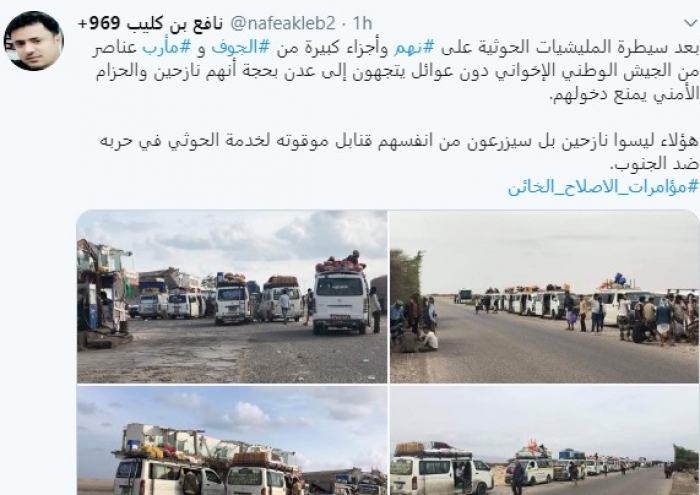700x495 pixels.
Task: Click the paragraph starting هؤلاء ليسوا نازحين
Action: [399, 141]
